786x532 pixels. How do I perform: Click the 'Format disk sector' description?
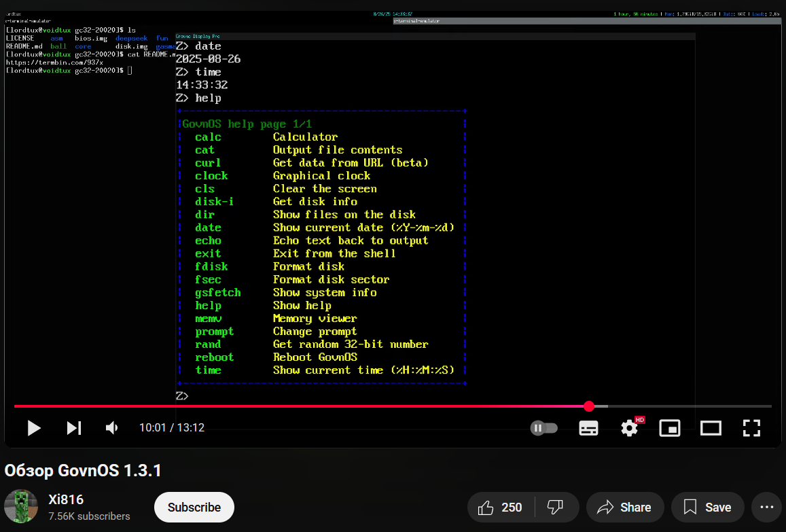(x=331, y=280)
